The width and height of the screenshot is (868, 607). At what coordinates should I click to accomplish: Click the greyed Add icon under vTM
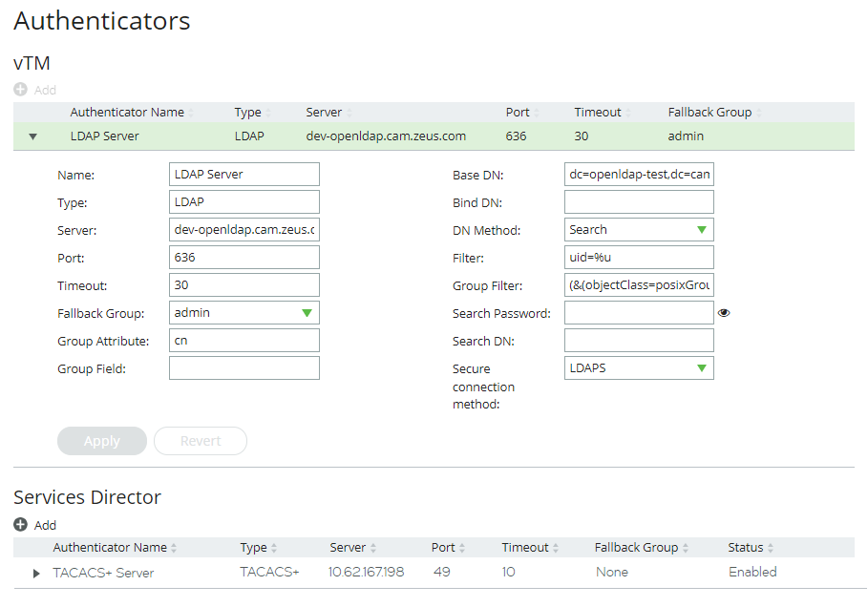tap(20, 90)
